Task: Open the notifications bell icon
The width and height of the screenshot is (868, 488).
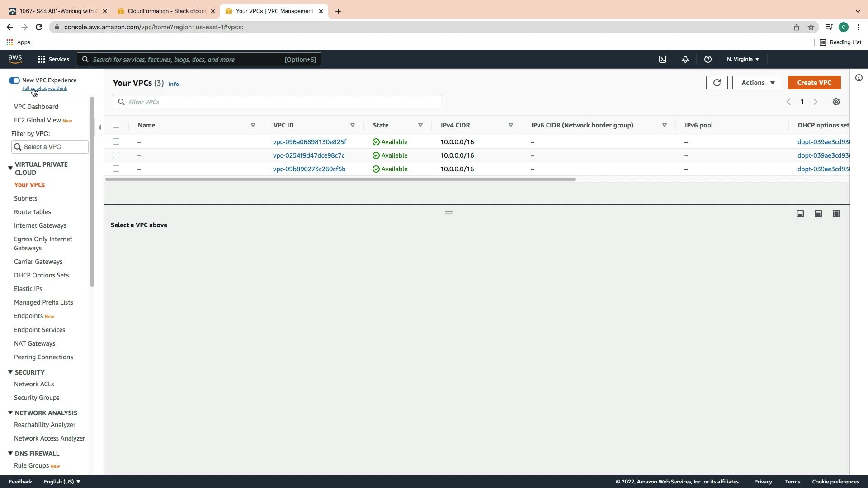Action: [x=685, y=59]
